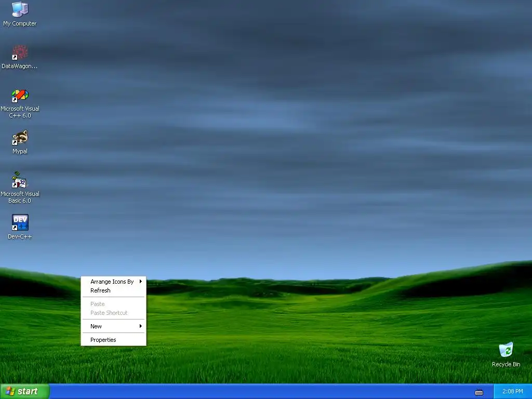Viewport: 532px width, 399px height.
Task: Click the "My Computer" icon label
Action: [x=20, y=23]
